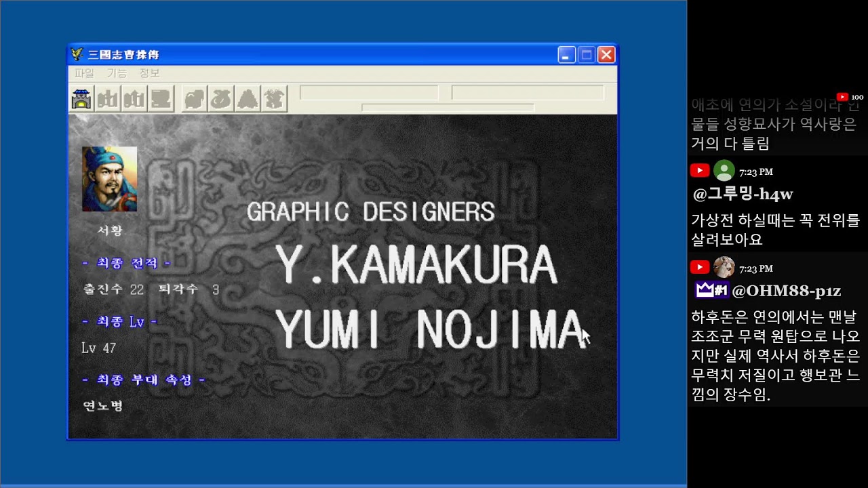The height and width of the screenshot is (488, 868).
Task: Click the 'GRAPHIC DESIGNERS' credit title
Action: point(371,212)
